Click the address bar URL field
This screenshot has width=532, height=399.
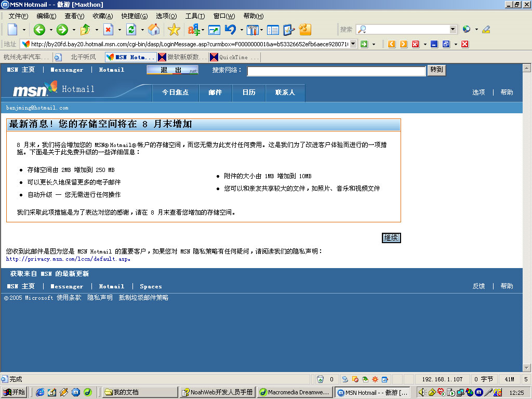[x=189, y=44]
